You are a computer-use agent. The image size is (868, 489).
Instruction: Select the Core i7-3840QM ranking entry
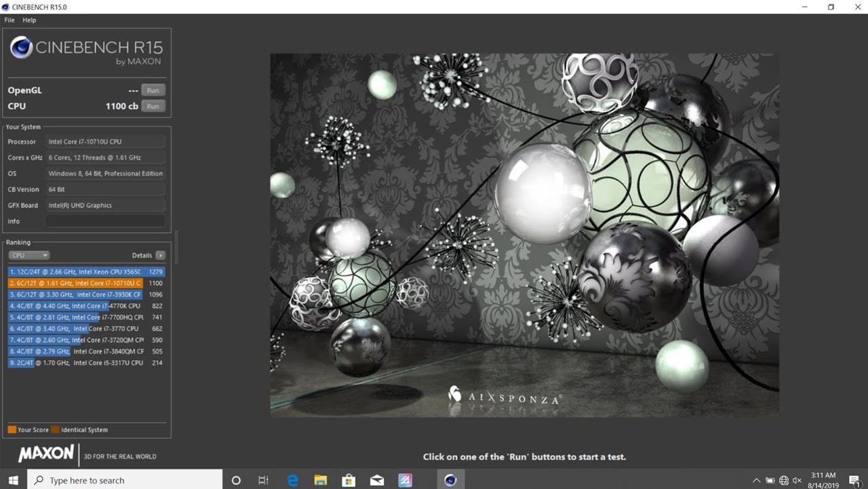click(x=87, y=351)
